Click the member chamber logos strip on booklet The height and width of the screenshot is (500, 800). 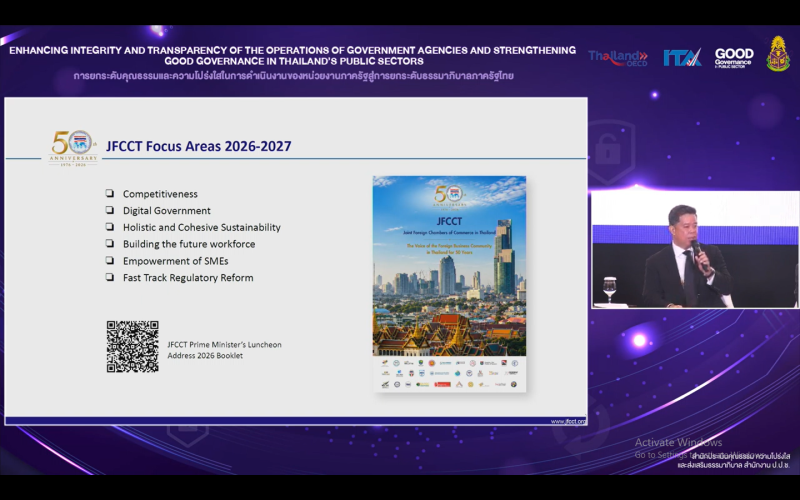click(x=449, y=374)
